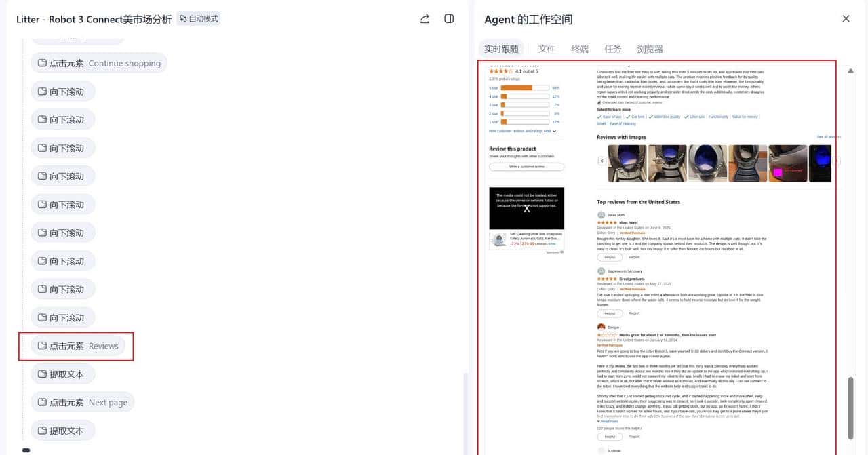868x455 pixels.
Task: Click See all photos link
Action: (828, 137)
